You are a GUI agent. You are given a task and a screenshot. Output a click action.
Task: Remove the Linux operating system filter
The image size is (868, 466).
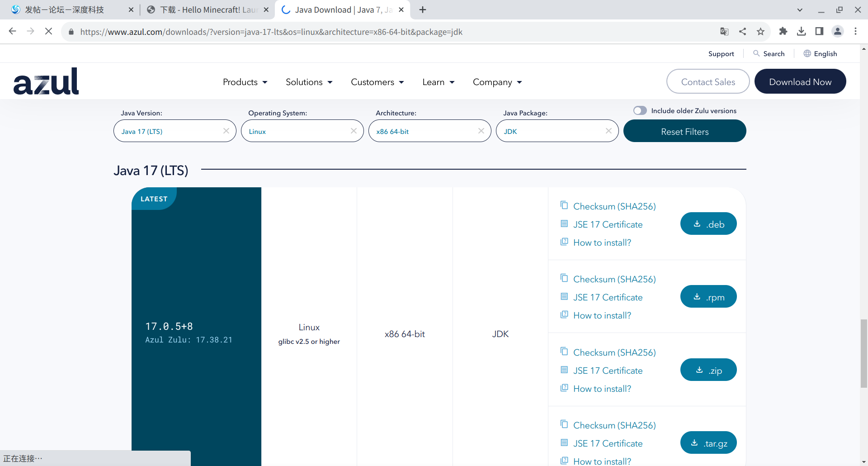354,131
